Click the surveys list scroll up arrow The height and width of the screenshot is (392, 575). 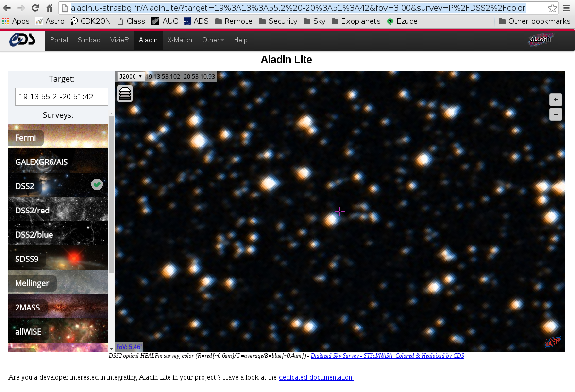pyautogui.click(x=112, y=114)
